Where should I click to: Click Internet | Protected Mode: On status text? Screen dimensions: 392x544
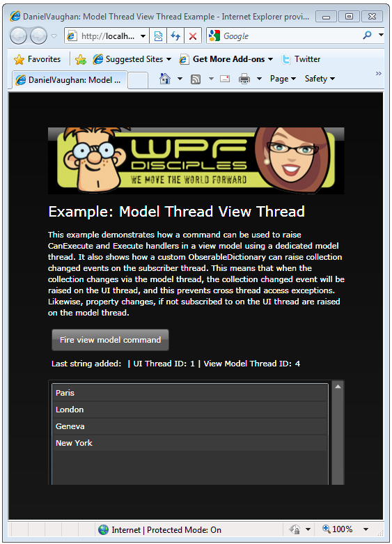coord(166,530)
